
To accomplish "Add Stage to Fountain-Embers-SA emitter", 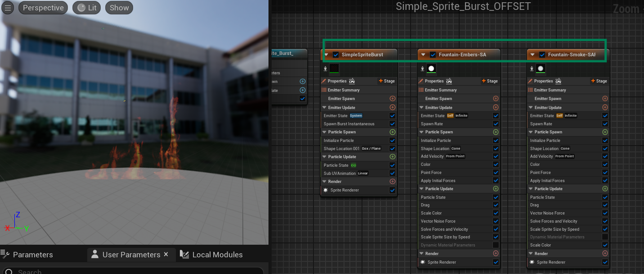I will tap(490, 81).
